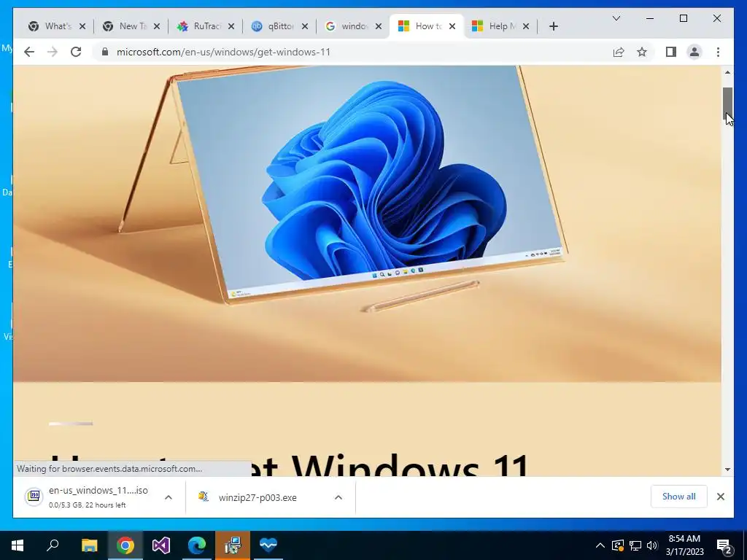This screenshot has width=747, height=560.
Task: Click the forward navigation arrow
Action: [x=53, y=52]
